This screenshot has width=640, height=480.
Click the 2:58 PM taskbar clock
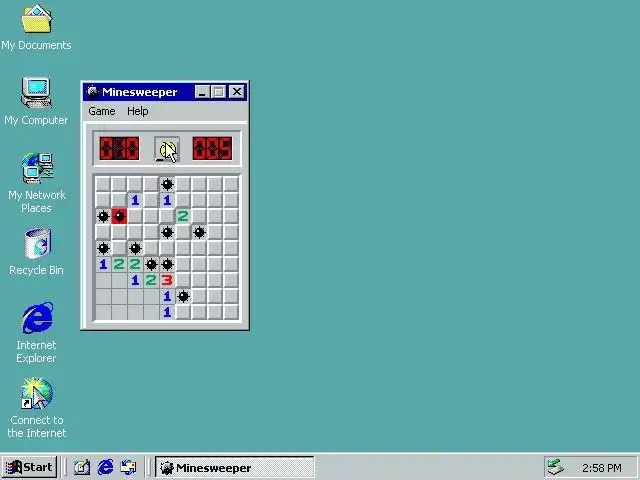pos(602,468)
